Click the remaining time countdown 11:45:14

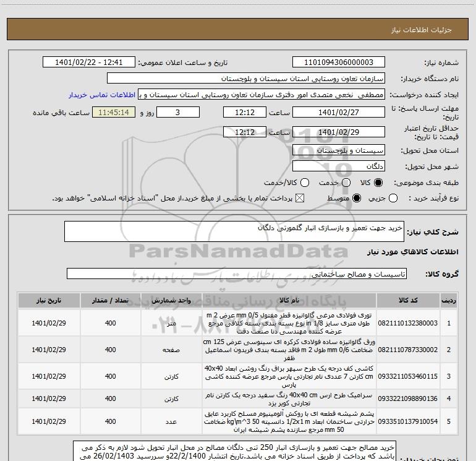coord(114,112)
